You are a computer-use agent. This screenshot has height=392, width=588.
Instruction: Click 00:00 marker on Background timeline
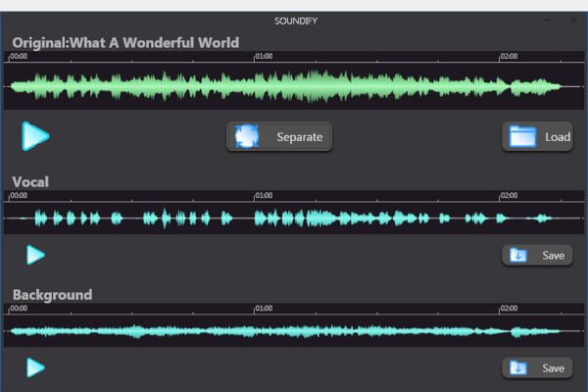pyautogui.click(x=19, y=309)
